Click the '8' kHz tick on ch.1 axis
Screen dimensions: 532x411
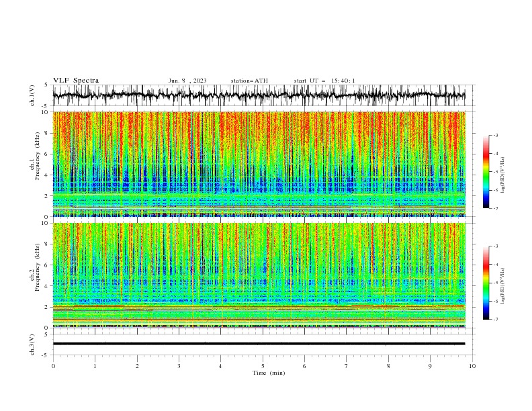click(x=47, y=133)
